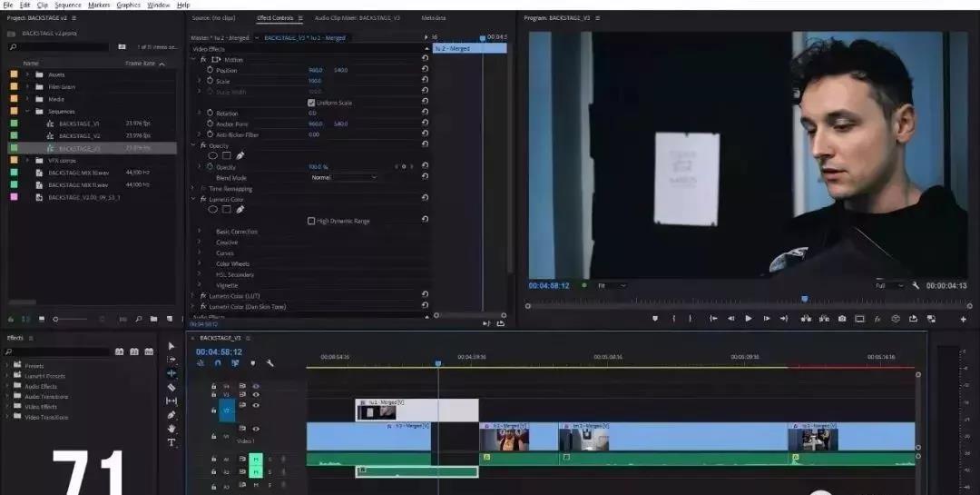Viewport: 980px width, 495px height.
Task: Select the Razor tool in the toolbar
Action: tap(171, 387)
